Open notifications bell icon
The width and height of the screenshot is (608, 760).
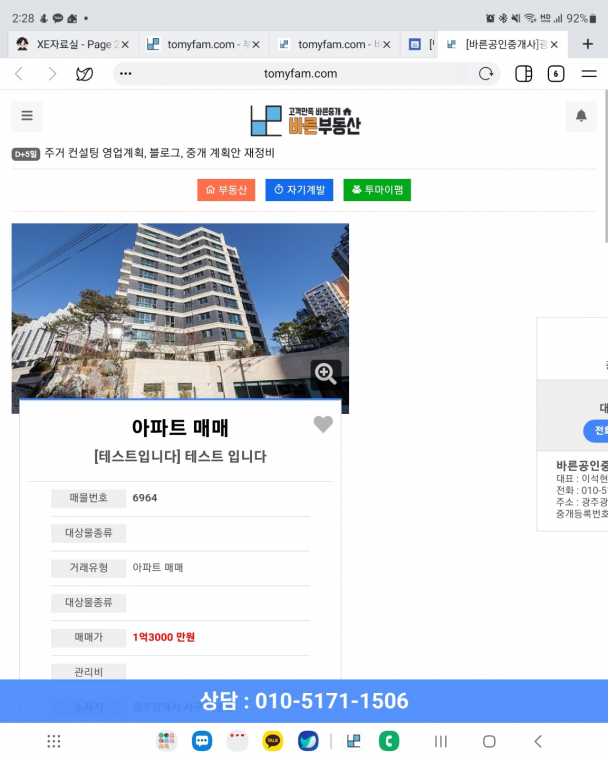tap(581, 116)
